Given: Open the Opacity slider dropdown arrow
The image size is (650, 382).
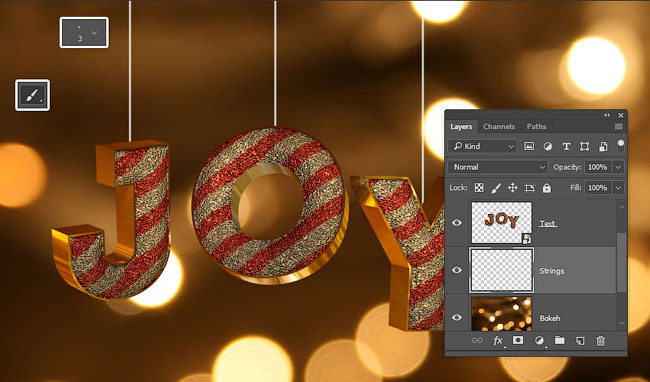Looking at the screenshot, I should [618, 167].
